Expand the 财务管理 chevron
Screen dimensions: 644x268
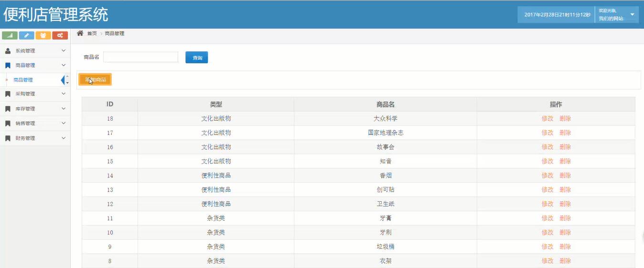point(64,138)
